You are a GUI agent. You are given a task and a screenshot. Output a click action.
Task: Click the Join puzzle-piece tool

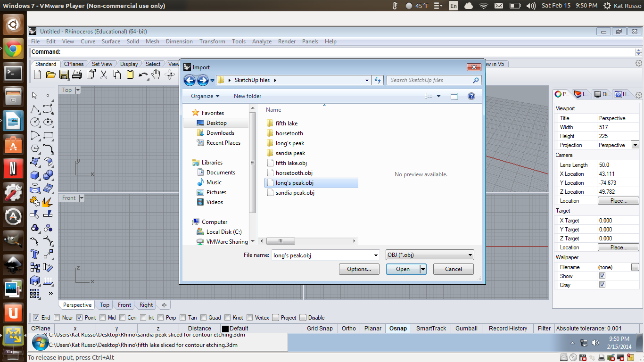coord(35,201)
